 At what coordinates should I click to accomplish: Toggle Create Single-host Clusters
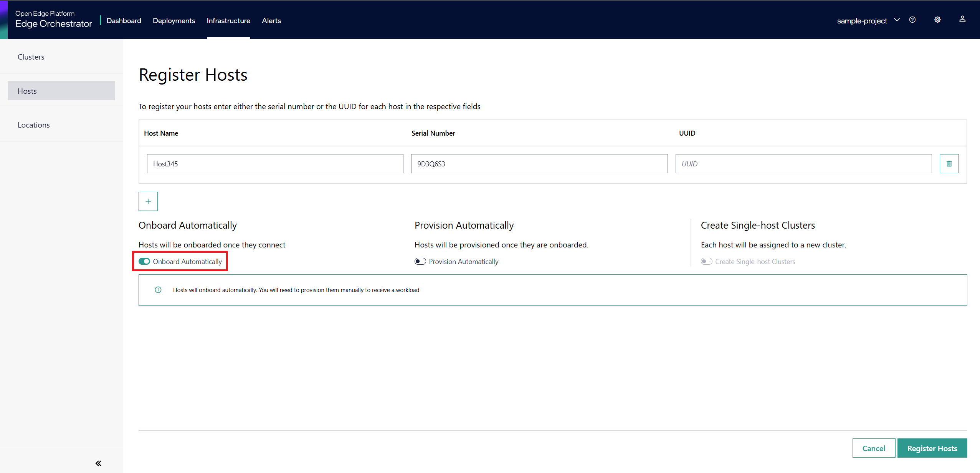pos(707,261)
